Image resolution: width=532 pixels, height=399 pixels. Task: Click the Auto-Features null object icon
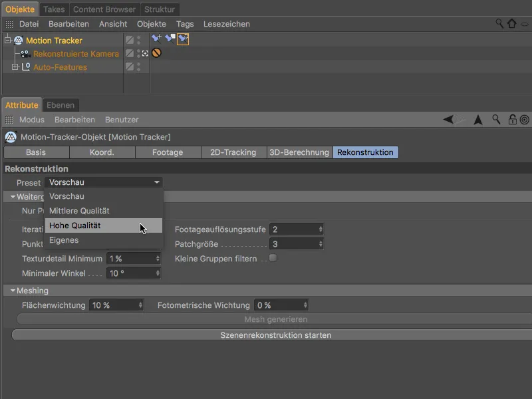tap(26, 67)
